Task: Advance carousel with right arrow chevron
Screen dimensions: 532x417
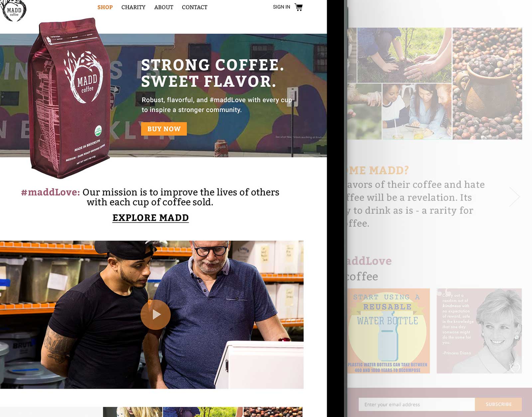Action: [x=514, y=197]
